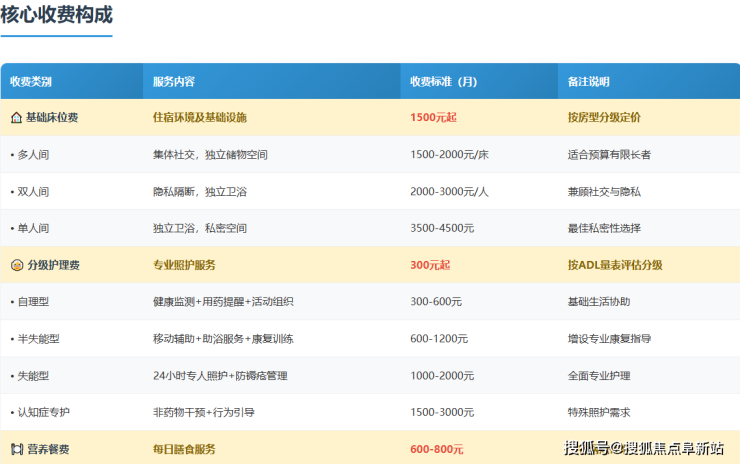Click the house icon beside 基础床位费
The width and height of the screenshot is (740, 464).
16,118
